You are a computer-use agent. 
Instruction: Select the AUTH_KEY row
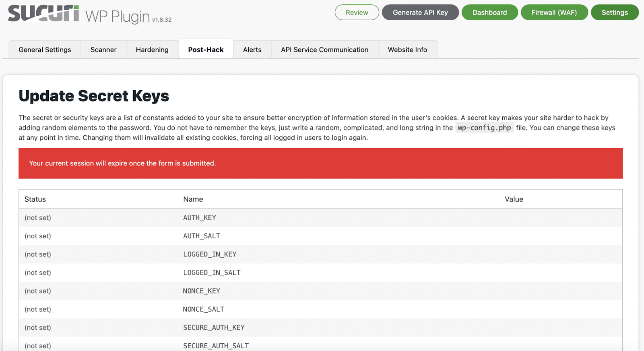point(200,218)
